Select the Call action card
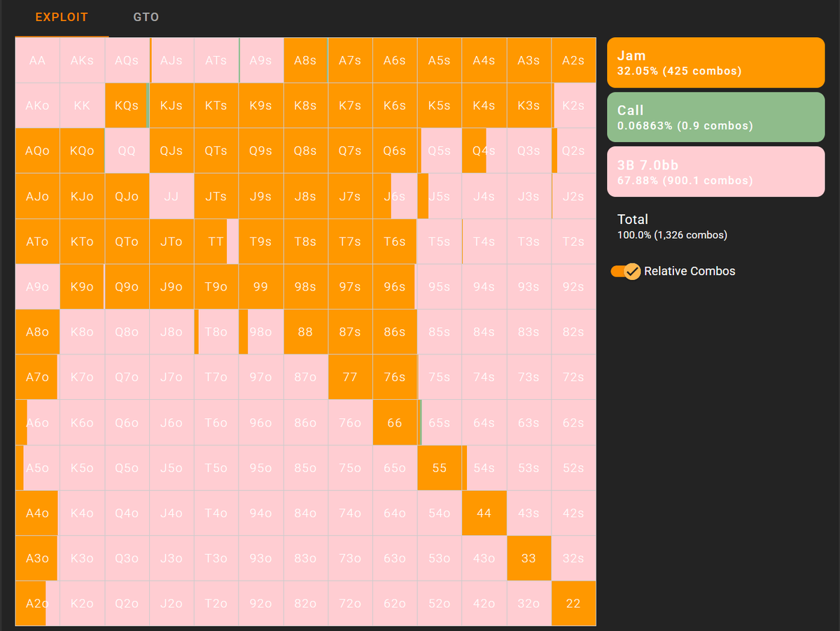The height and width of the screenshot is (631, 840). (x=715, y=117)
